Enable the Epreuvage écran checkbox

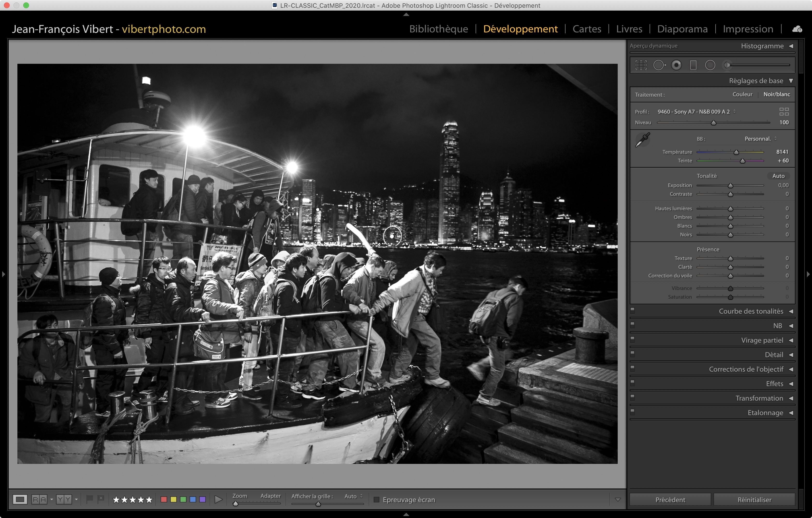coord(377,499)
